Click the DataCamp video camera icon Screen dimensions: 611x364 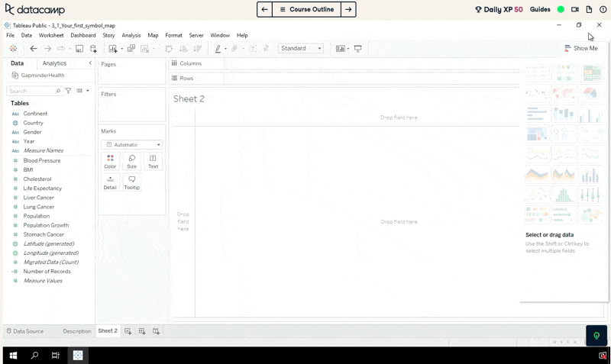pyautogui.click(x=575, y=9)
